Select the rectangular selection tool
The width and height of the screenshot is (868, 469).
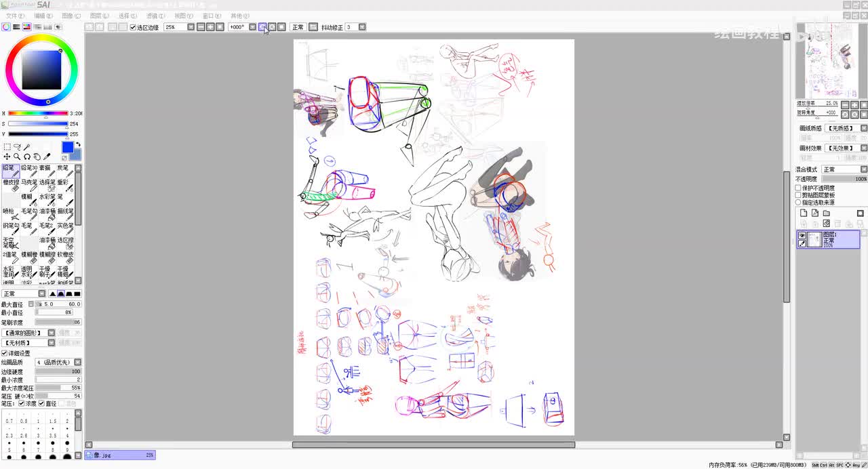point(7,147)
